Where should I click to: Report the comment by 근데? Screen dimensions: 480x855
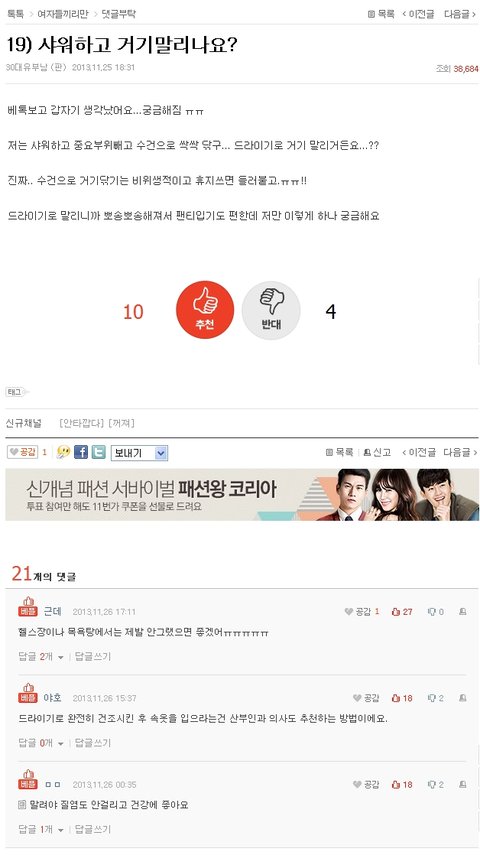click(x=463, y=612)
